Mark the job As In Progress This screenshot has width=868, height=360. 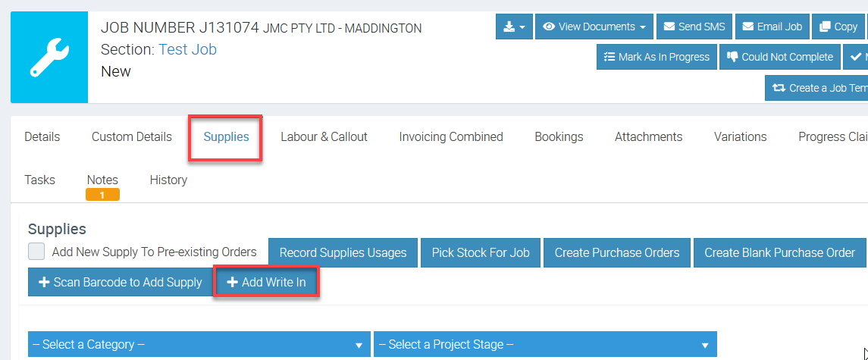pos(656,57)
